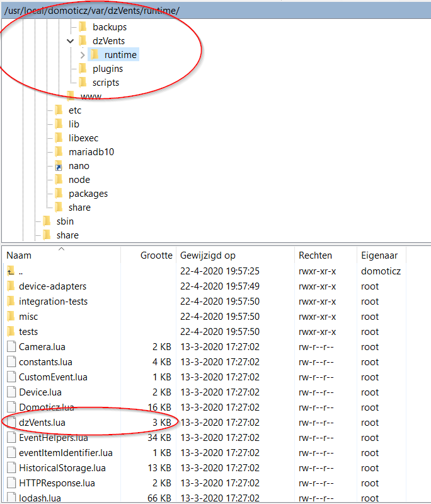Click the Camera.lua file icon
Image resolution: width=431 pixels, height=504 pixels.
[x=11, y=346]
